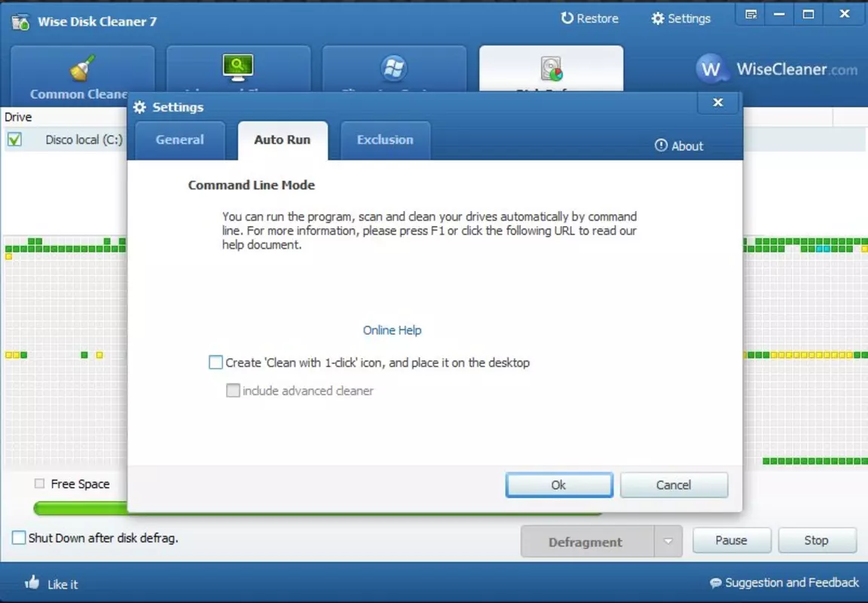Click the green defrag progress bar
This screenshot has width=868, height=603.
click(81, 508)
